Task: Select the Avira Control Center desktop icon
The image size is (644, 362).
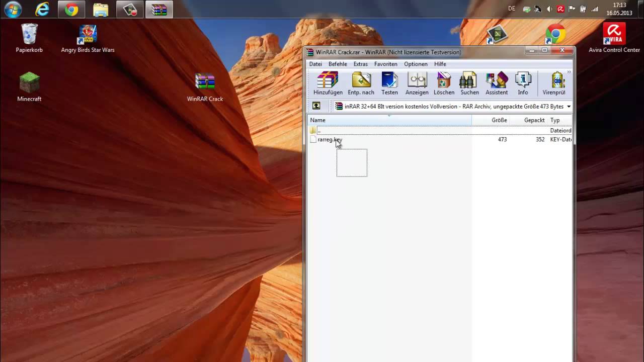Action: 614,38
